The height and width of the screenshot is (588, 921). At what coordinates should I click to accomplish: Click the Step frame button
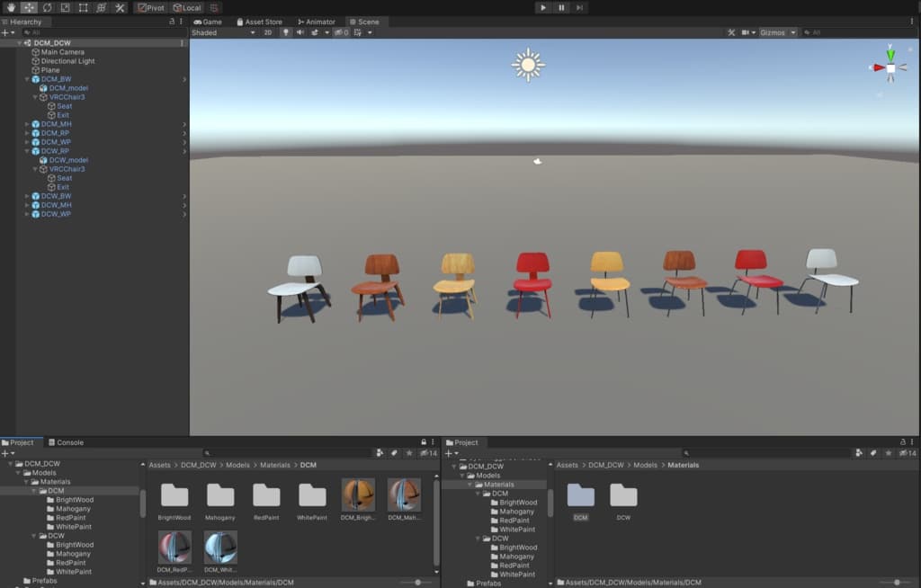coord(580,7)
